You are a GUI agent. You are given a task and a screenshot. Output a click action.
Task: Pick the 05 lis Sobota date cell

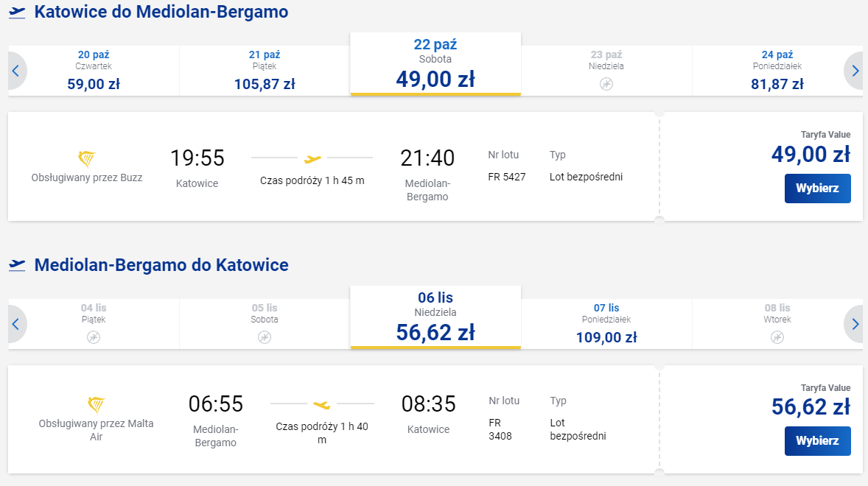tap(265, 323)
